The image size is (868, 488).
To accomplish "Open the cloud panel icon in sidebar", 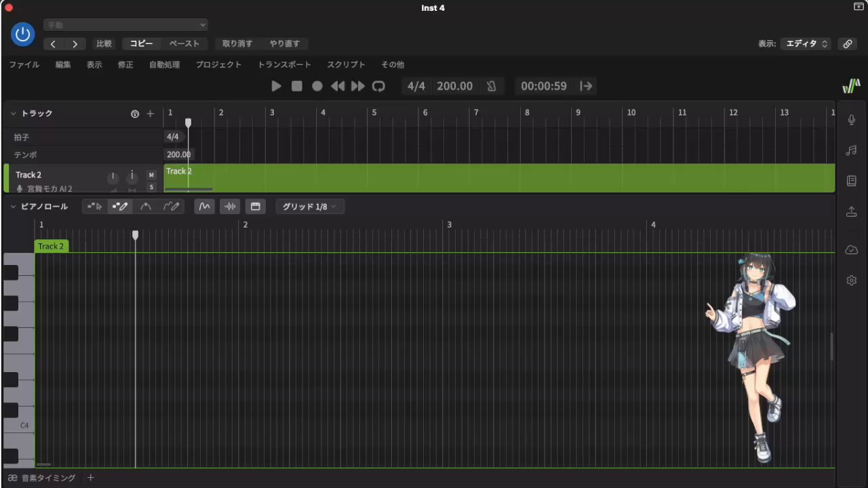I will (x=852, y=250).
